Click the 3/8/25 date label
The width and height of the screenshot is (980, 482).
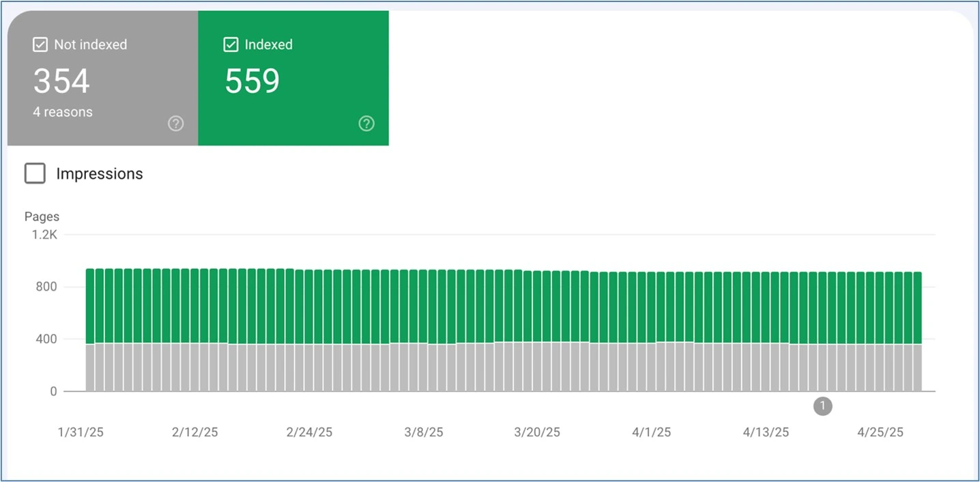point(424,432)
